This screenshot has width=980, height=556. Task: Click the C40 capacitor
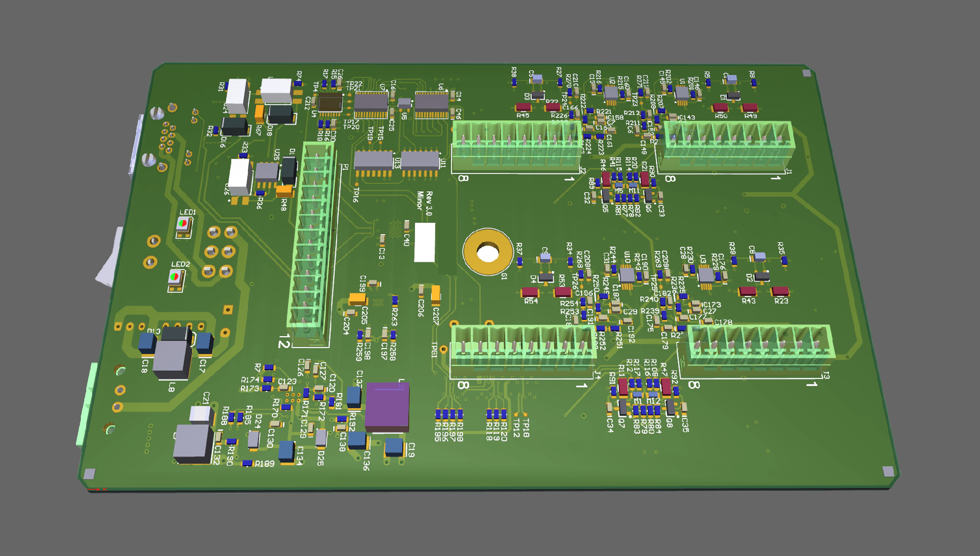pyautogui.click(x=406, y=226)
